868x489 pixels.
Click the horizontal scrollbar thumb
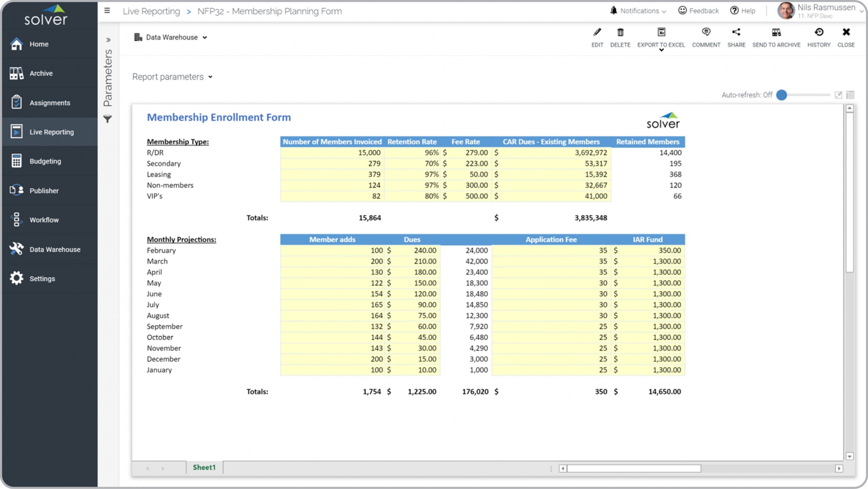[634, 468]
